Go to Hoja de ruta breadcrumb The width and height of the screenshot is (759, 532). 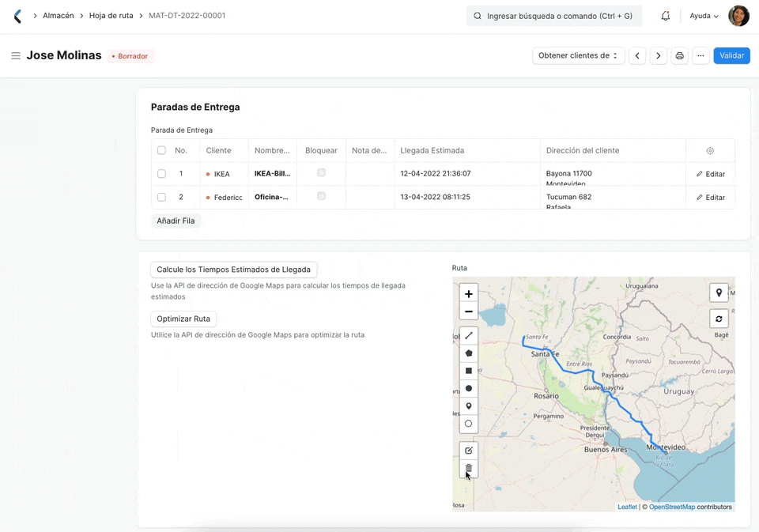111,16
